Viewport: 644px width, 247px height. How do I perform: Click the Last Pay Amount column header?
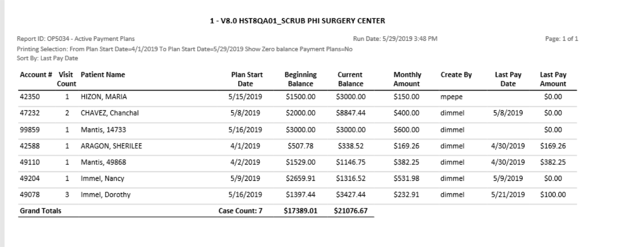click(x=553, y=79)
